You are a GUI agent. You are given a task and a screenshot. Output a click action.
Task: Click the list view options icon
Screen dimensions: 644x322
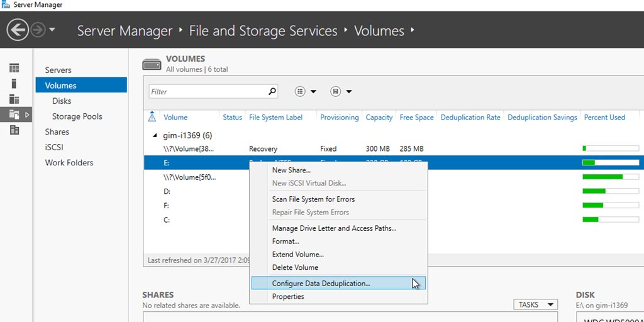tap(300, 92)
